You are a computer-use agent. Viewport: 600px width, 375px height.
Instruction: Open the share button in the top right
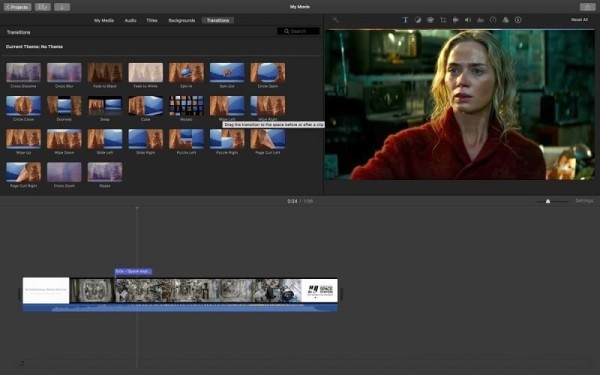[587, 7]
